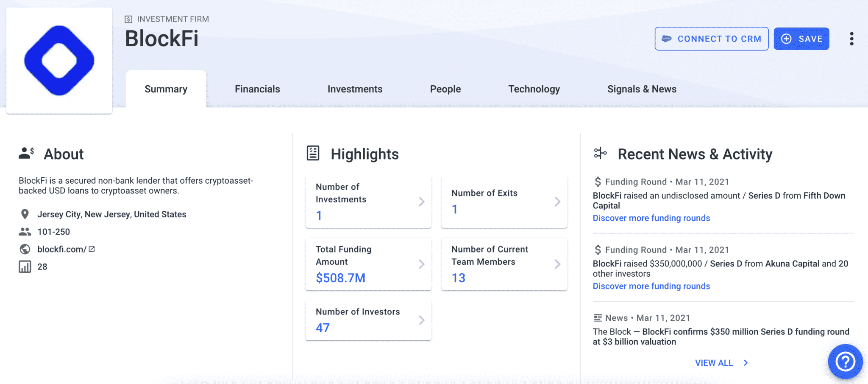Expand the Number of Exits card chevron
The height and width of the screenshot is (384, 868).
[x=557, y=202]
